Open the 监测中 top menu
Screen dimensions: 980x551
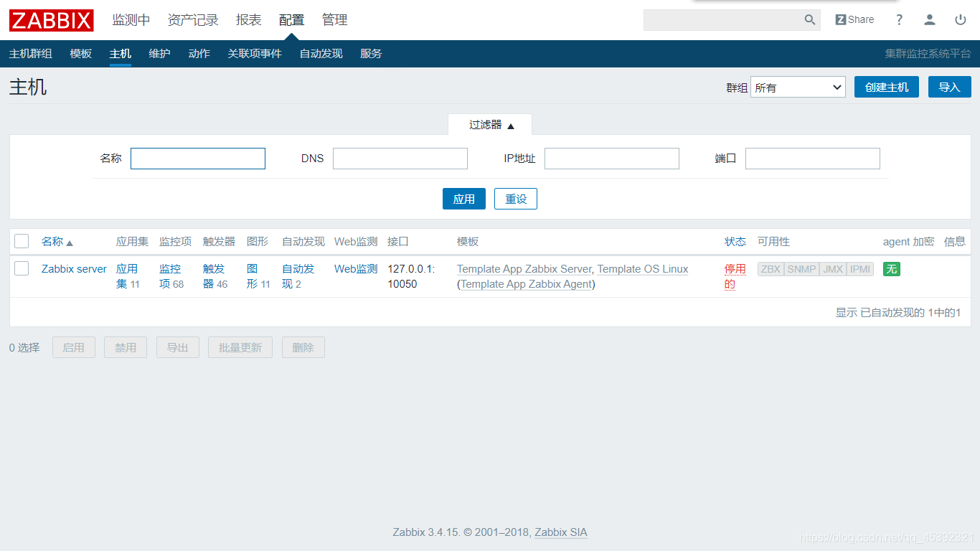click(131, 20)
